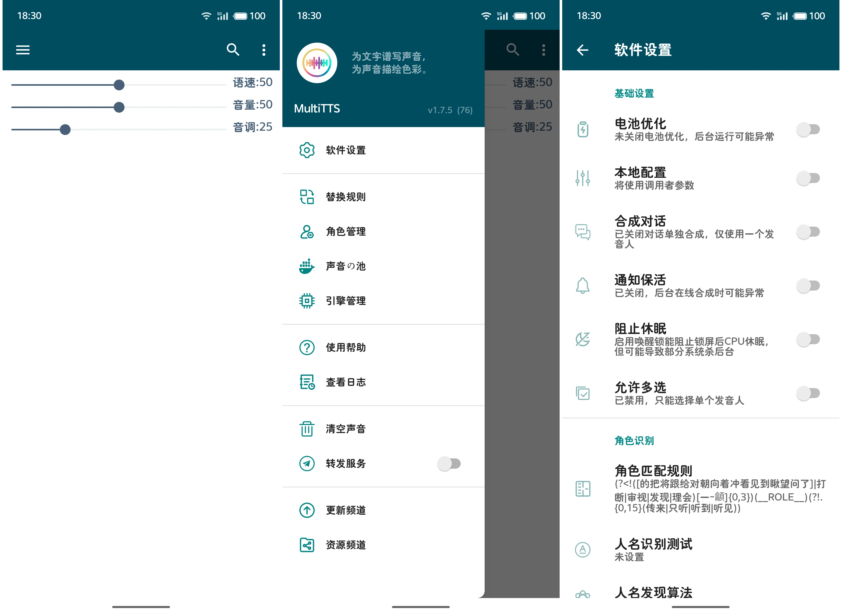Click the battery icon for 电池优化
842x616 pixels.
point(583,130)
